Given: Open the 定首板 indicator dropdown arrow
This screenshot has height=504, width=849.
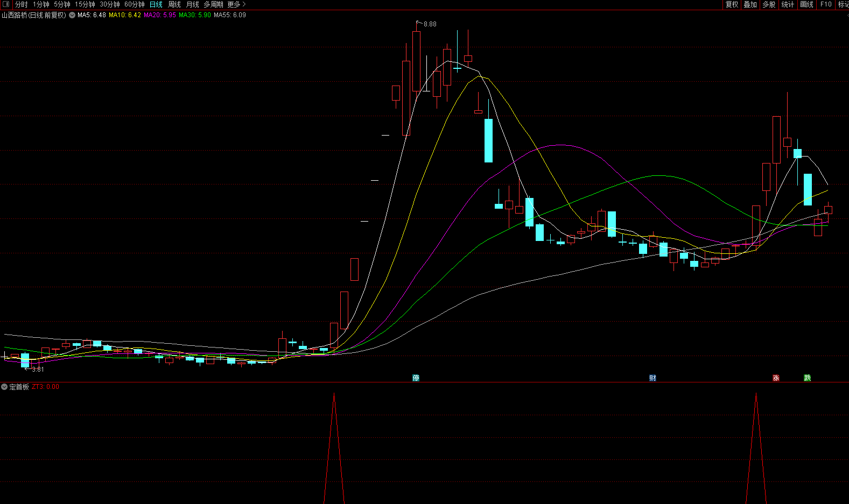Looking at the screenshot, I should click(4, 387).
